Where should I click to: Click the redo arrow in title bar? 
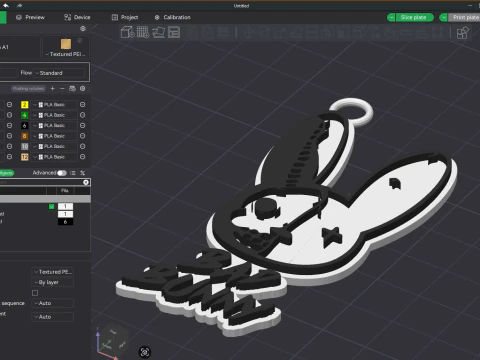[x=19, y=5]
